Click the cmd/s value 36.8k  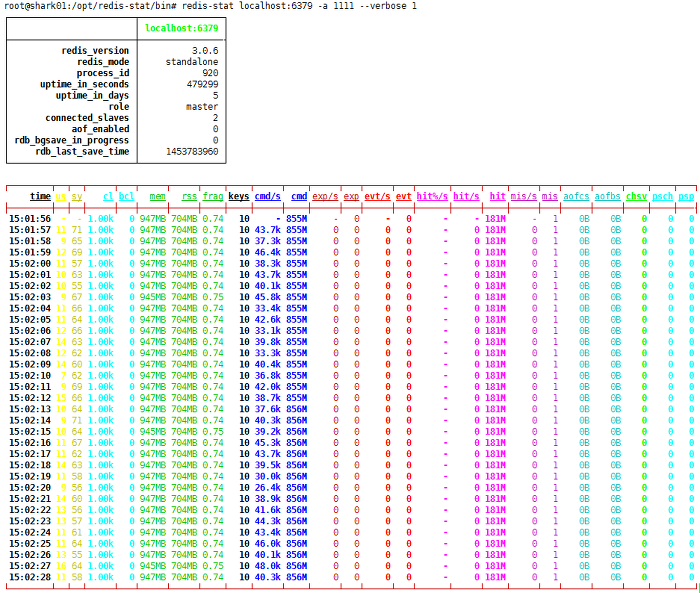267,376
